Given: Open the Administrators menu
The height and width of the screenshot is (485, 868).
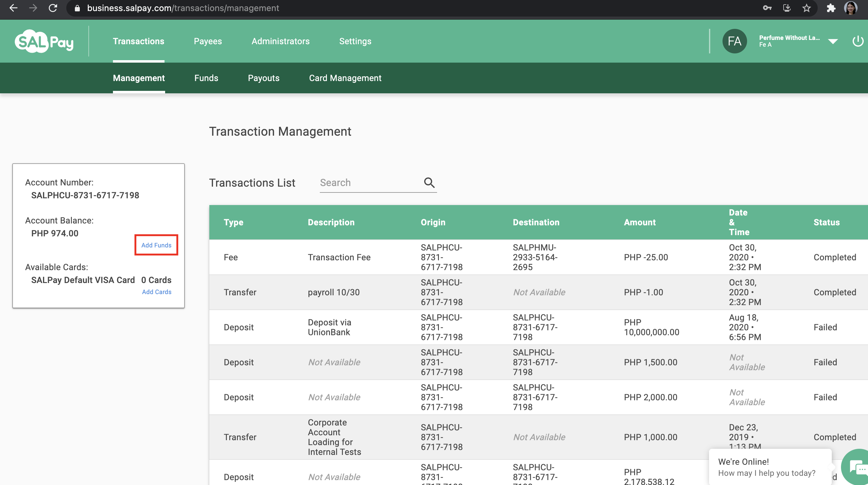Looking at the screenshot, I should 280,41.
